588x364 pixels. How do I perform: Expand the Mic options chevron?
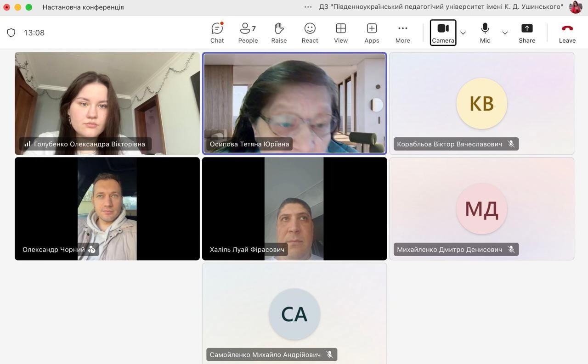(x=505, y=33)
